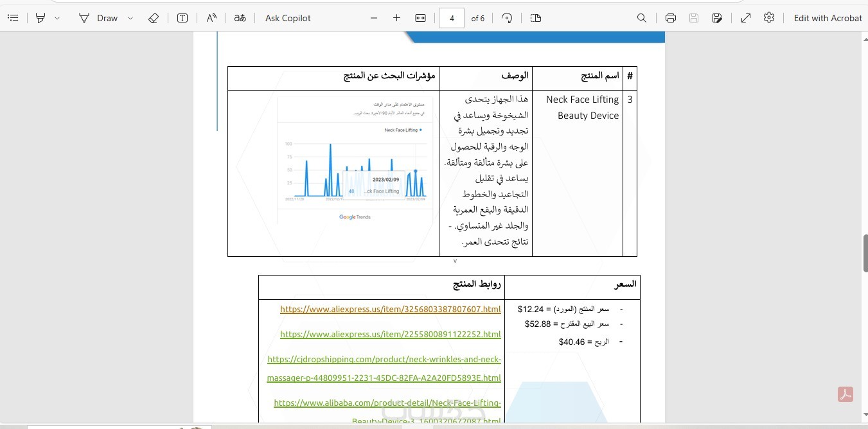Select the Eraser tool
This screenshot has width=868, height=429.
pos(154,18)
